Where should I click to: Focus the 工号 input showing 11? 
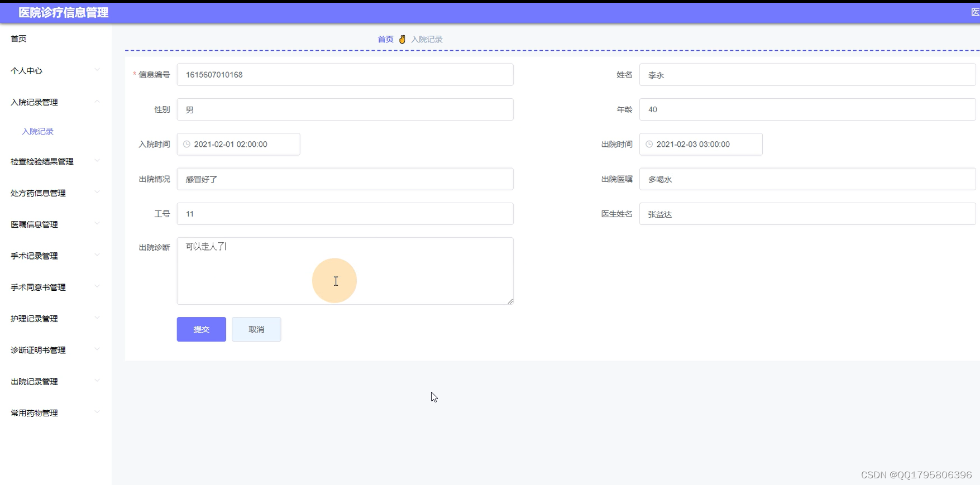tap(345, 214)
